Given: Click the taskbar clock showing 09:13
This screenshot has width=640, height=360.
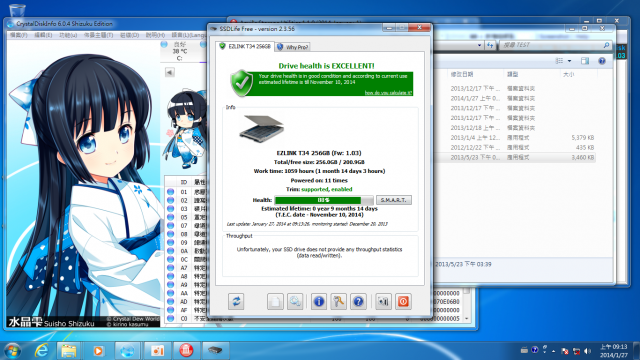Looking at the screenshot, I should pyautogui.click(x=613, y=351).
